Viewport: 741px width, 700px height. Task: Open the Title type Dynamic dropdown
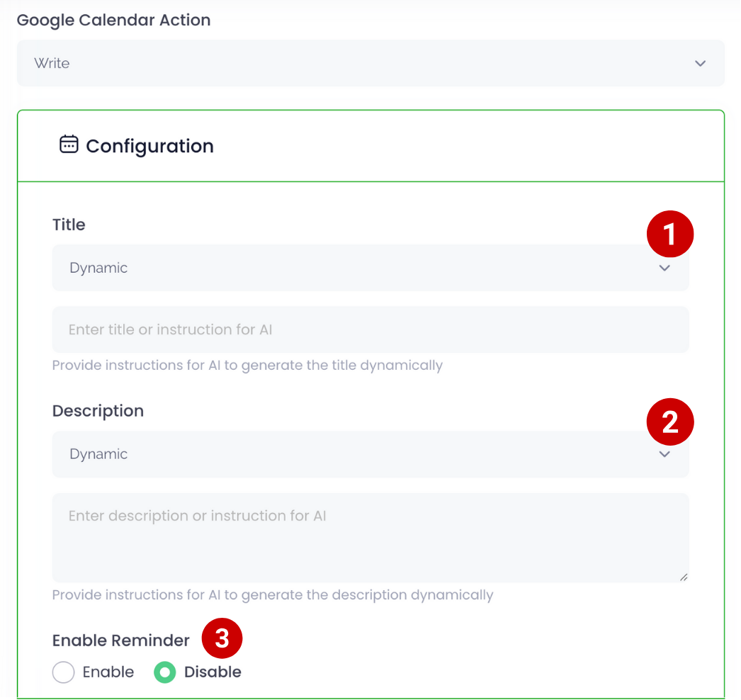point(354,269)
